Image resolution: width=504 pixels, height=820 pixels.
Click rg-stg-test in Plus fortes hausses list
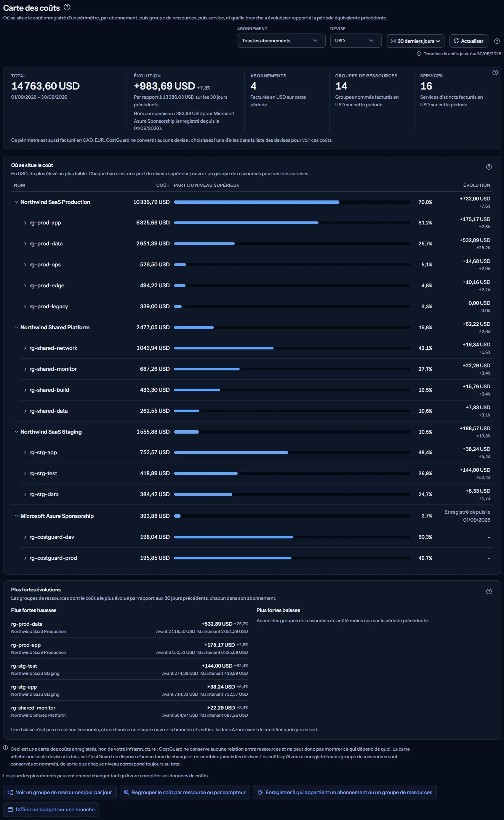point(24,666)
